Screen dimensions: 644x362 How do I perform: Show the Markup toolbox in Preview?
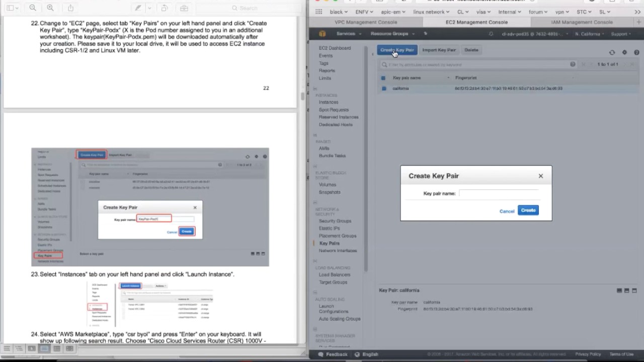pos(184,8)
